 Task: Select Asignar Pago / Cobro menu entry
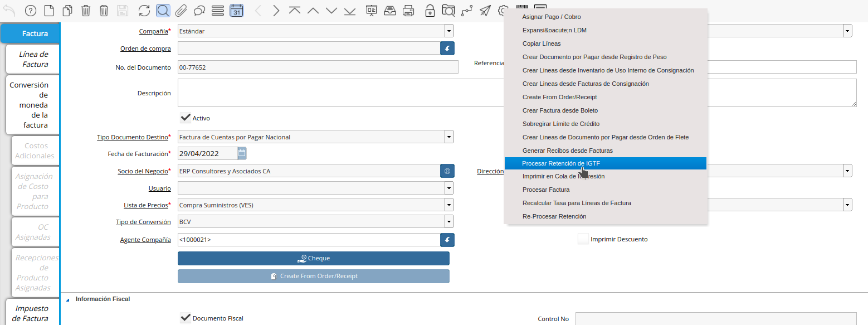tap(606, 17)
